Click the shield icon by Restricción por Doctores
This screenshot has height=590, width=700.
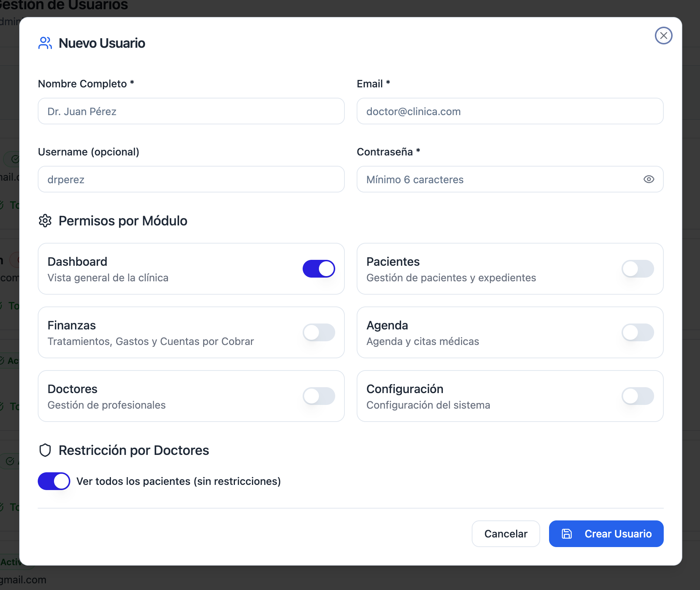click(45, 450)
